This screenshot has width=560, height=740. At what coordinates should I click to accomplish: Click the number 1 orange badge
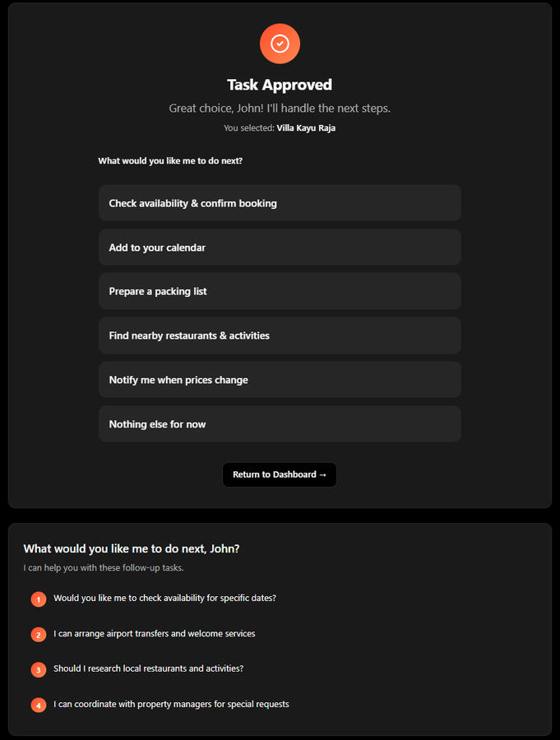(x=39, y=599)
